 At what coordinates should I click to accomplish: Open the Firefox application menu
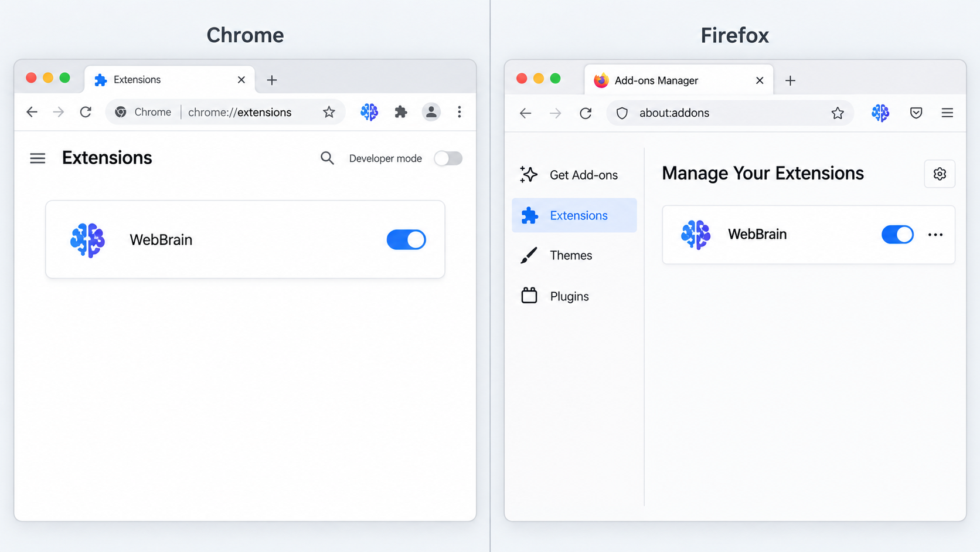click(x=947, y=113)
